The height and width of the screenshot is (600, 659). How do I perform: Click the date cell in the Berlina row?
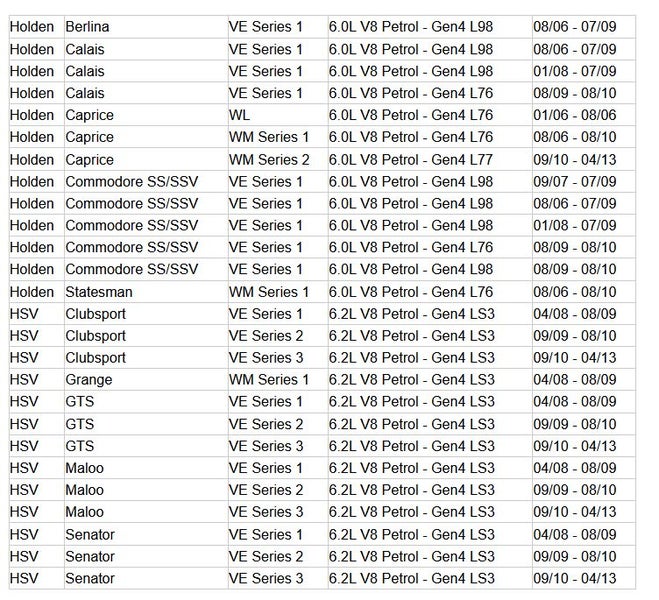click(574, 27)
